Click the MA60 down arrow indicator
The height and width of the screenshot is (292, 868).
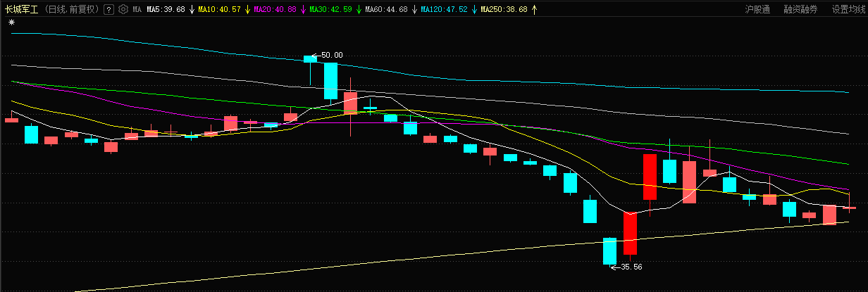pyautogui.click(x=414, y=10)
